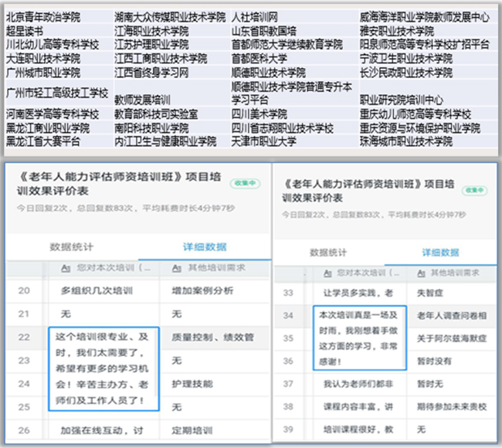This screenshot has height=448, width=502.
Task: Open 详细数据 tab in left survey panel
Action: point(205,247)
